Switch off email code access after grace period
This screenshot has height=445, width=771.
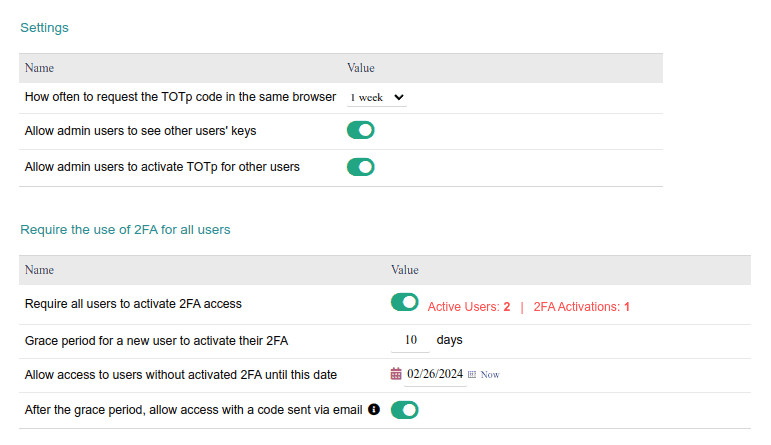[404, 409]
